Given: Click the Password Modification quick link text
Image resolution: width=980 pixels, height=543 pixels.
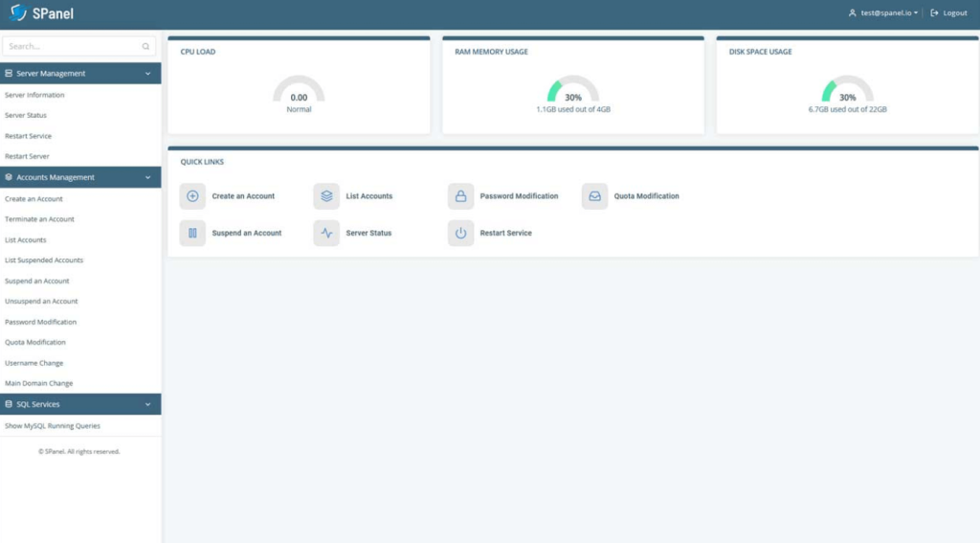Looking at the screenshot, I should pos(519,195).
